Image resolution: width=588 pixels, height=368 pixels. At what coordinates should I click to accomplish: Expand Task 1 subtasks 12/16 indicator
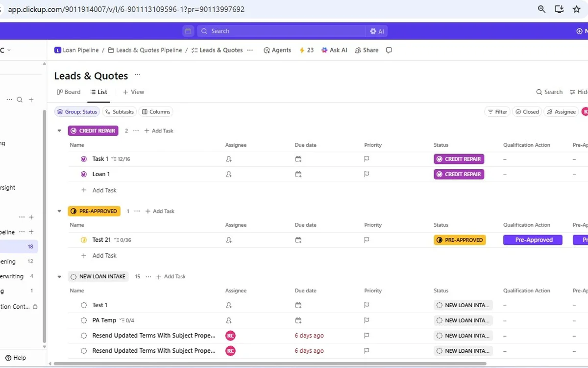(121, 159)
